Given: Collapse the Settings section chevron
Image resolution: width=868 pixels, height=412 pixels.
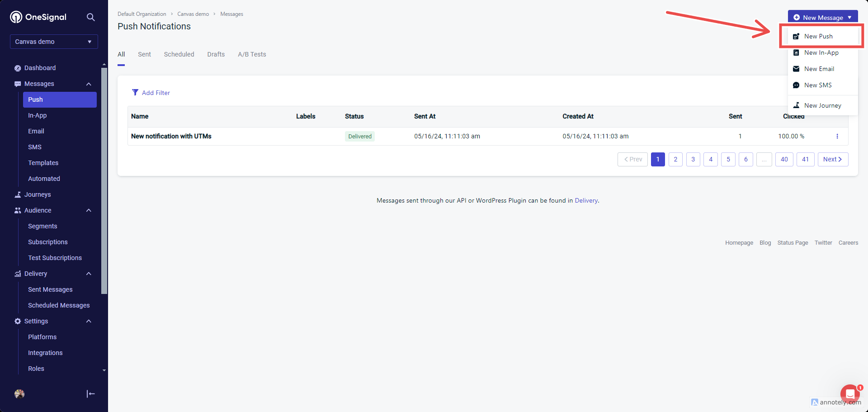Looking at the screenshot, I should tap(89, 321).
